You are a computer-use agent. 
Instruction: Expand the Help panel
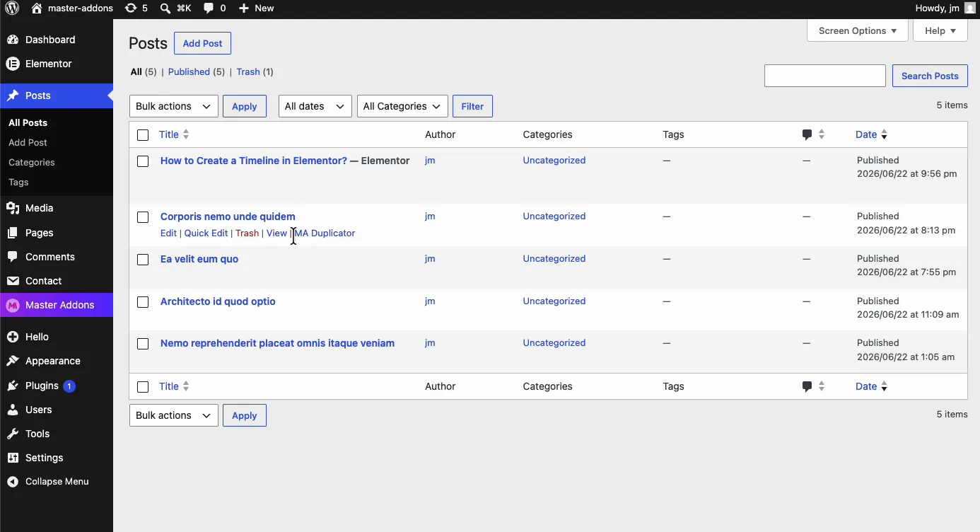(x=940, y=30)
